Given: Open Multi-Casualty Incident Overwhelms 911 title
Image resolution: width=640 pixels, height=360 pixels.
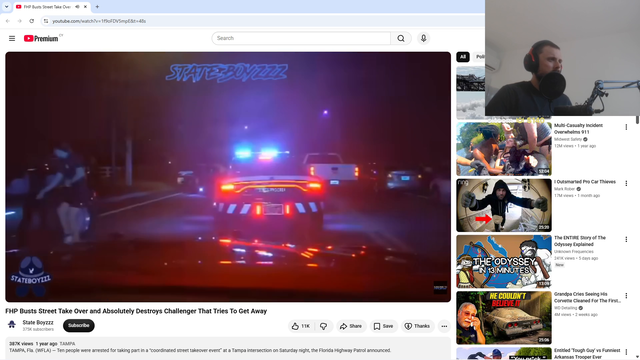Looking at the screenshot, I should tap(578, 129).
